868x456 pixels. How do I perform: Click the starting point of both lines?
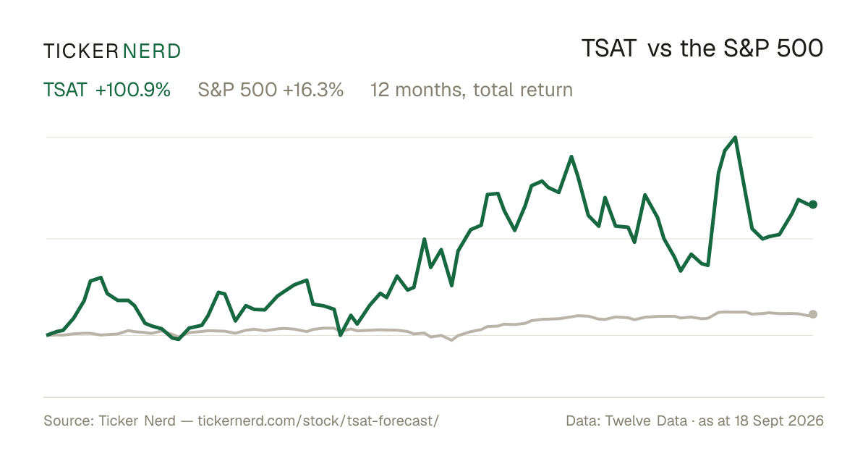coord(47,335)
